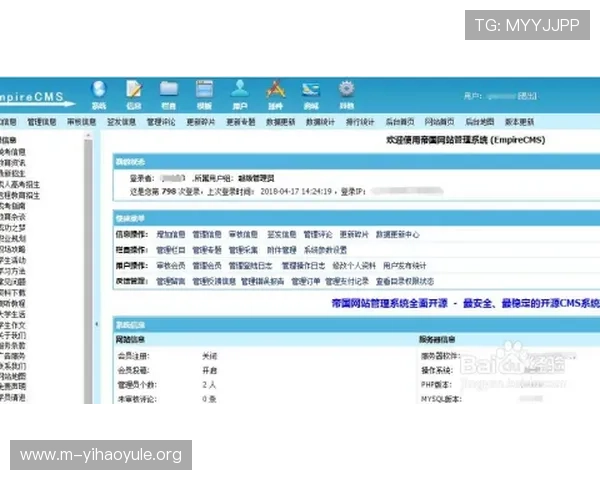
Task: Open 后台地图 in the submenu bar
Action: [x=479, y=122]
